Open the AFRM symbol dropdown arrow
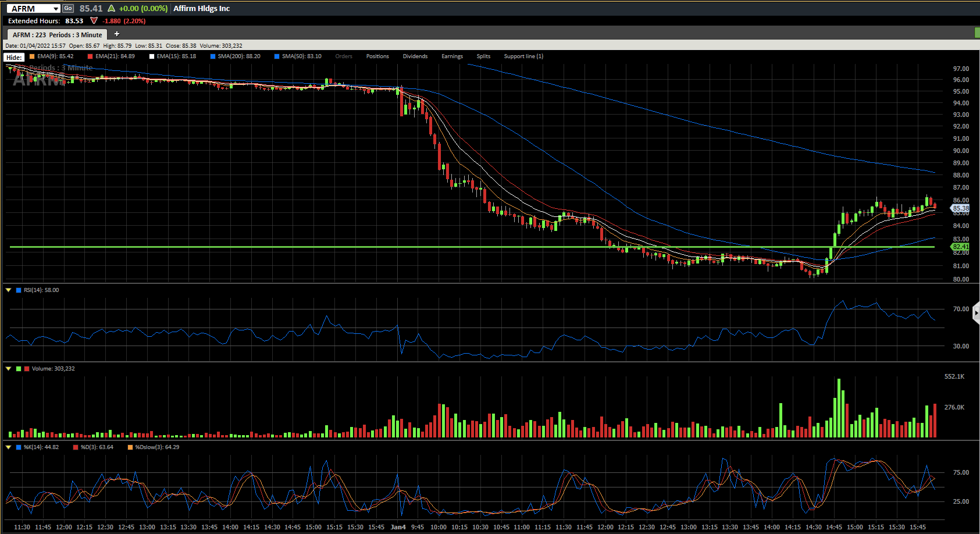 pos(56,9)
